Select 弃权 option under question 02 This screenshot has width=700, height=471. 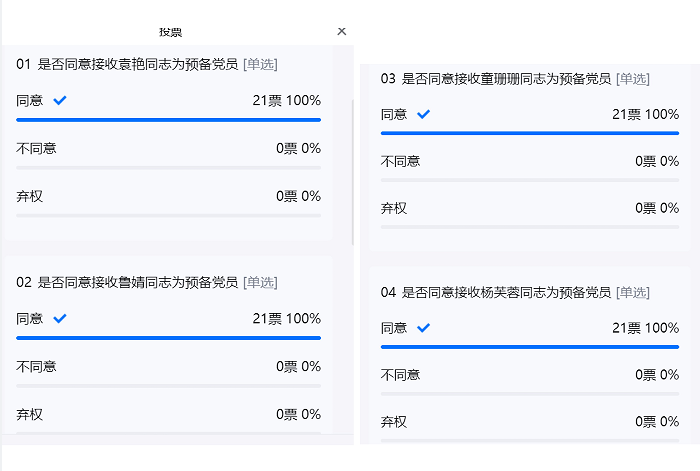(30, 414)
